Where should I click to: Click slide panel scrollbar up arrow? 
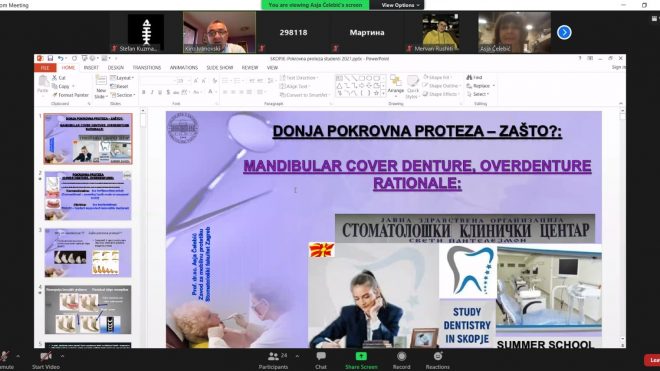pos(143,111)
